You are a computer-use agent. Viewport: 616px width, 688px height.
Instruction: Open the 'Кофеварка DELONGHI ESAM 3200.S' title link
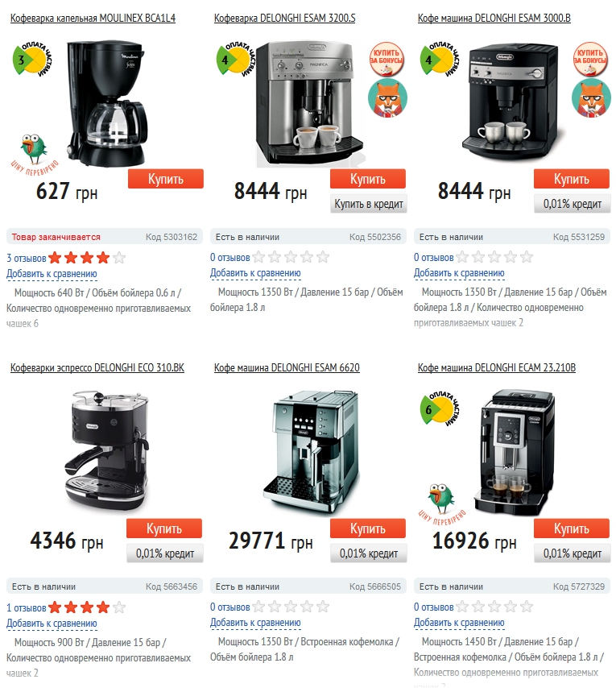pos(284,18)
